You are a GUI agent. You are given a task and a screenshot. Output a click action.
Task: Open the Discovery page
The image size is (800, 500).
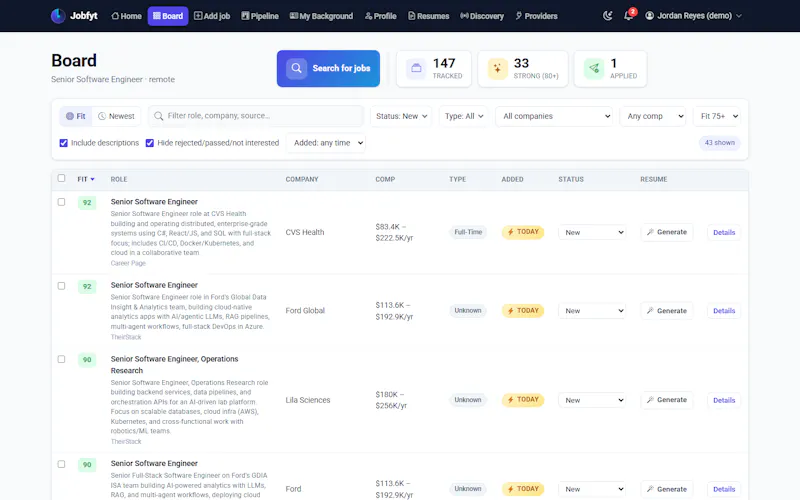click(482, 16)
